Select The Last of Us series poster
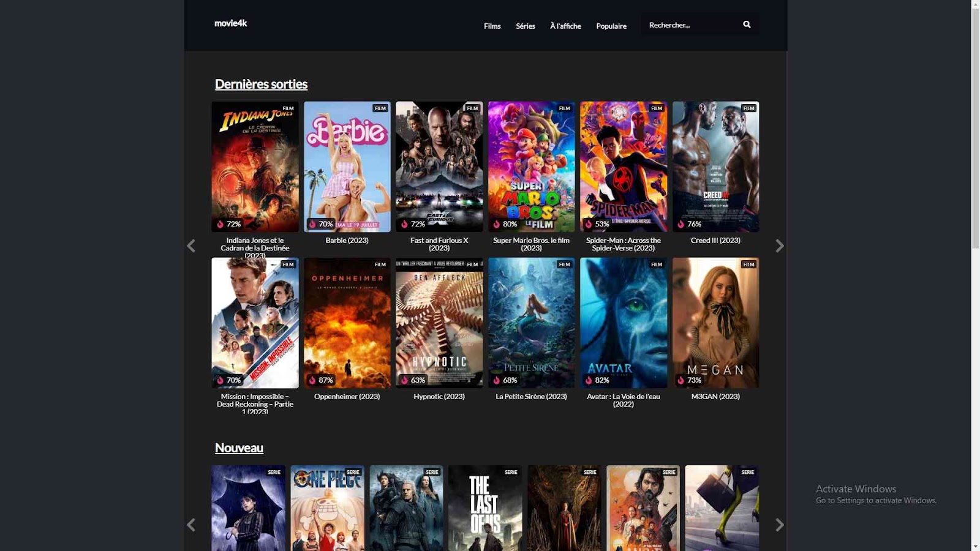The image size is (980, 551). [485, 508]
